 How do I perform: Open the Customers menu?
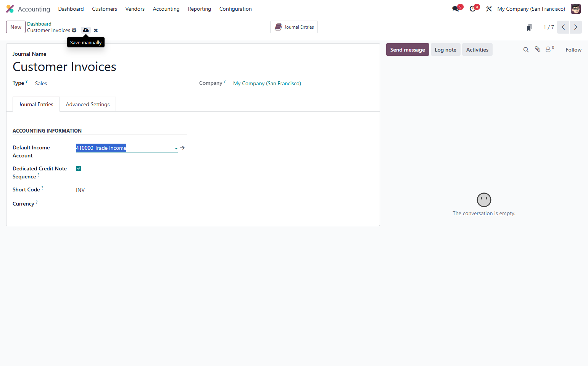(x=105, y=9)
